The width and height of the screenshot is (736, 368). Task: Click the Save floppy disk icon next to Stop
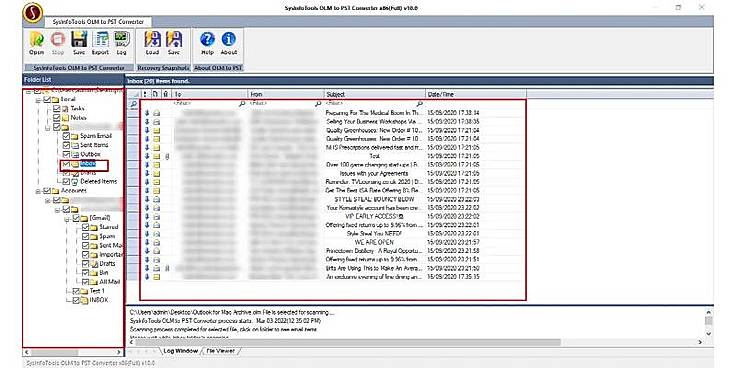point(79,39)
